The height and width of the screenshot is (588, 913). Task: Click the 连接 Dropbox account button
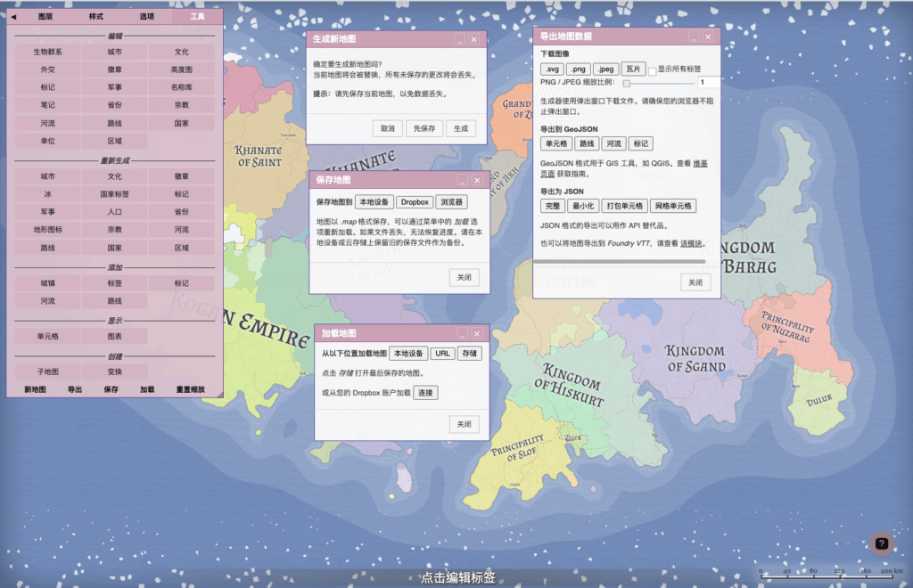(425, 392)
